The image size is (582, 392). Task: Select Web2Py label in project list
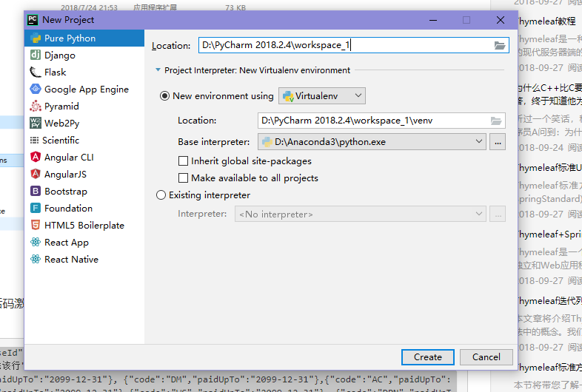(x=62, y=124)
